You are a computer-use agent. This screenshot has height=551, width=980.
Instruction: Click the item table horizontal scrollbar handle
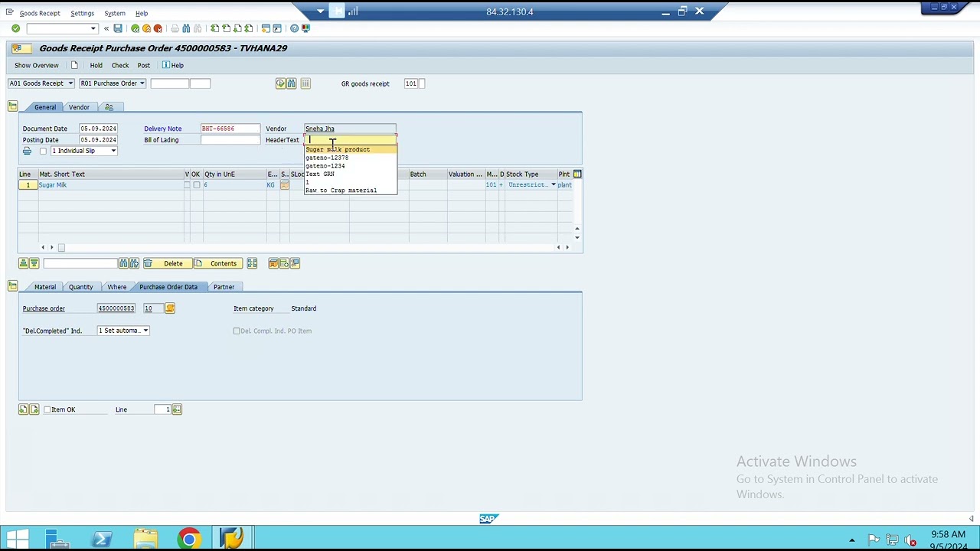coord(61,247)
